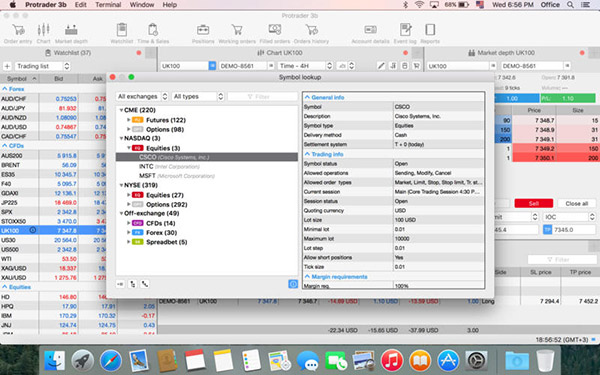Open Finder from the dock
600x375 pixels.
click(55, 360)
